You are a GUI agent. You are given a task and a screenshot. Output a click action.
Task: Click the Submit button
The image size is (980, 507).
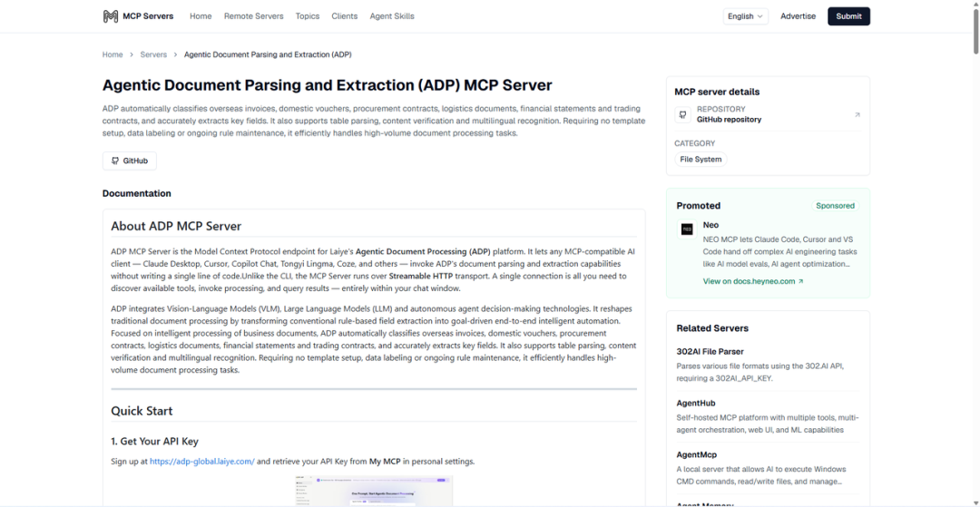[848, 16]
